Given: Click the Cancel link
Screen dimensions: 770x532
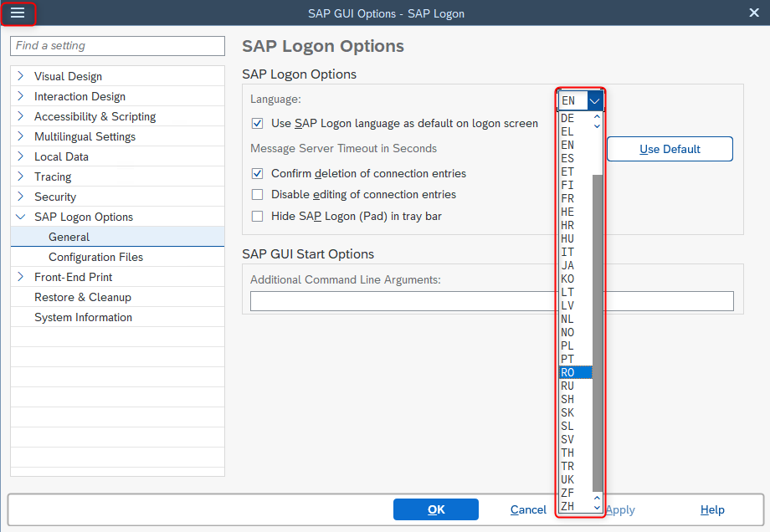Looking at the screenshot, I should click(x=528, y=509).
